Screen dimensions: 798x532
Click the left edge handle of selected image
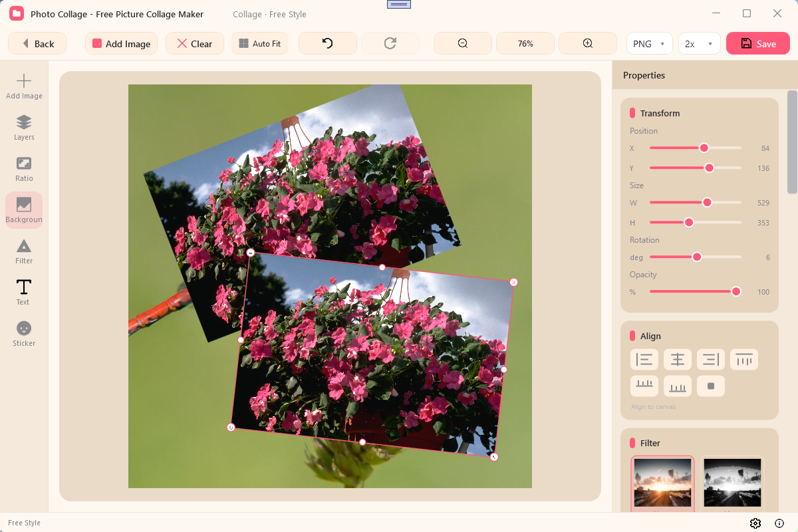pos(241,340)
